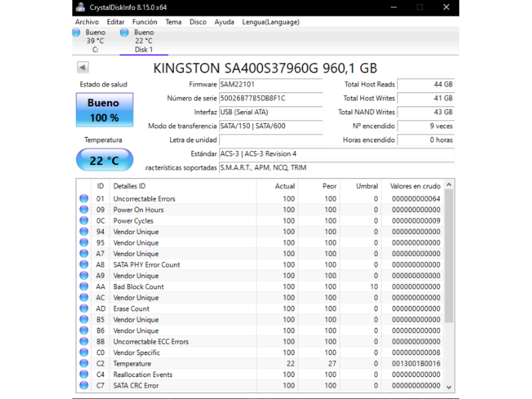Click the CrystalDiskInfo title bar app icon
The image size is (532, 399).
80,7
